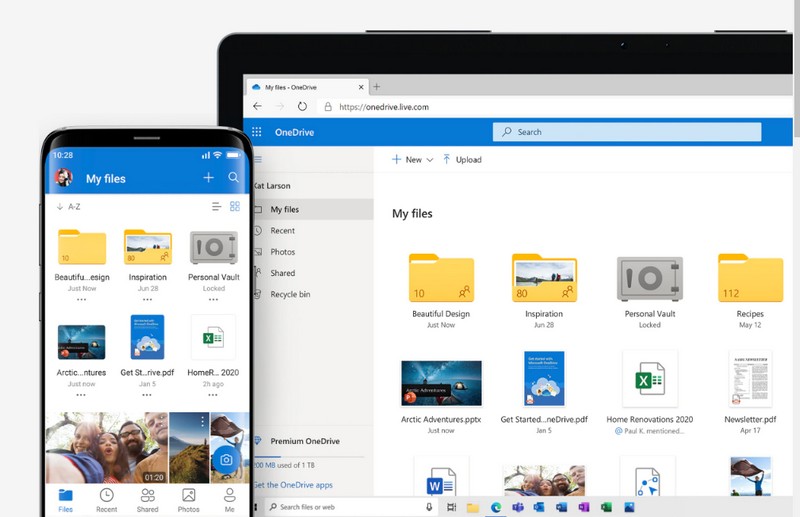Screen dimensions: 800x517
Task: Open File Explorer from the taskbar
Action: tap(473, 507)
